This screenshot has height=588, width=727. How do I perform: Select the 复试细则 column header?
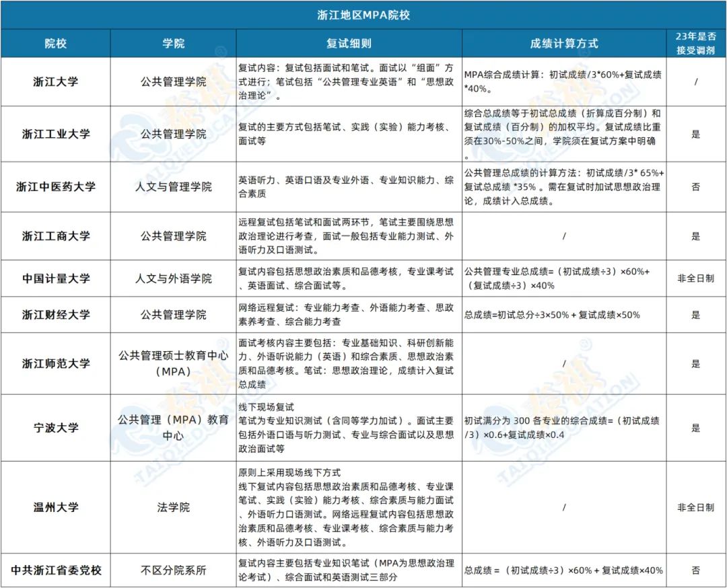tap(349, 44)
